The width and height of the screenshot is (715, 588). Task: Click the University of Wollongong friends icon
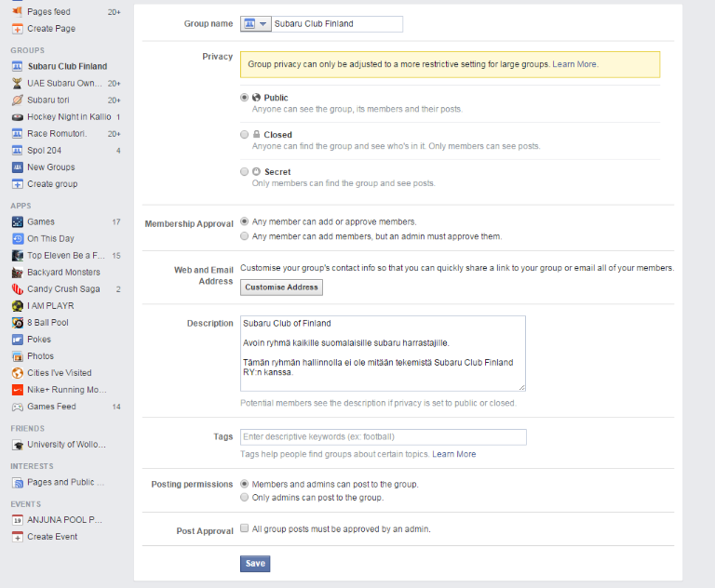coord(18,445)
